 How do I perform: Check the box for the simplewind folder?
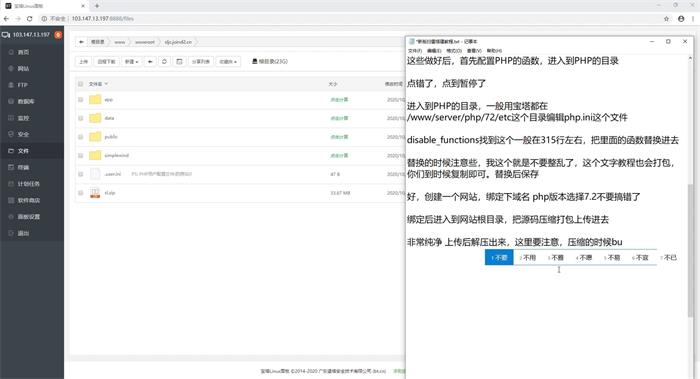point(81,155)
